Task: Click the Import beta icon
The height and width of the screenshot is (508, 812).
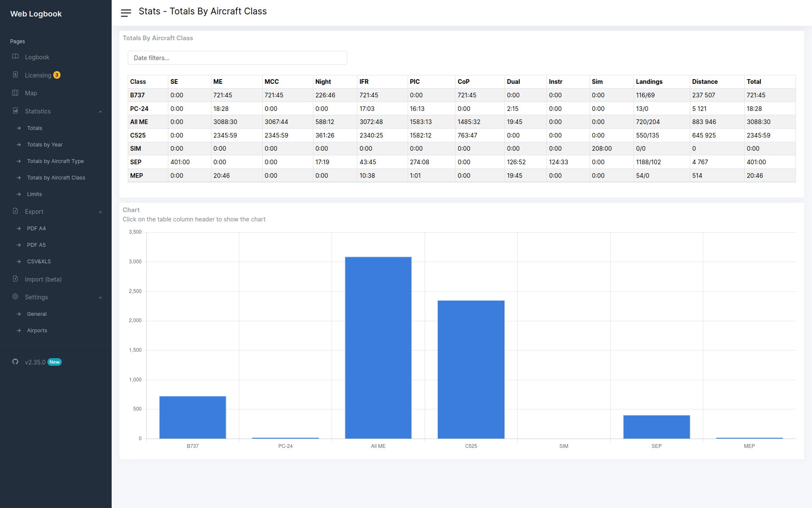Action: pyautogui.click(x=16, y=279)
